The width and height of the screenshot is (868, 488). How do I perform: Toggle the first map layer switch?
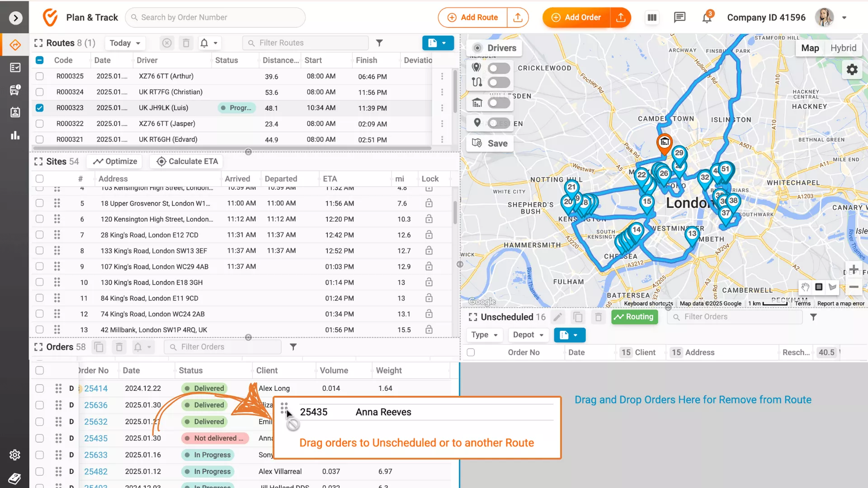(x=499, y=68)
